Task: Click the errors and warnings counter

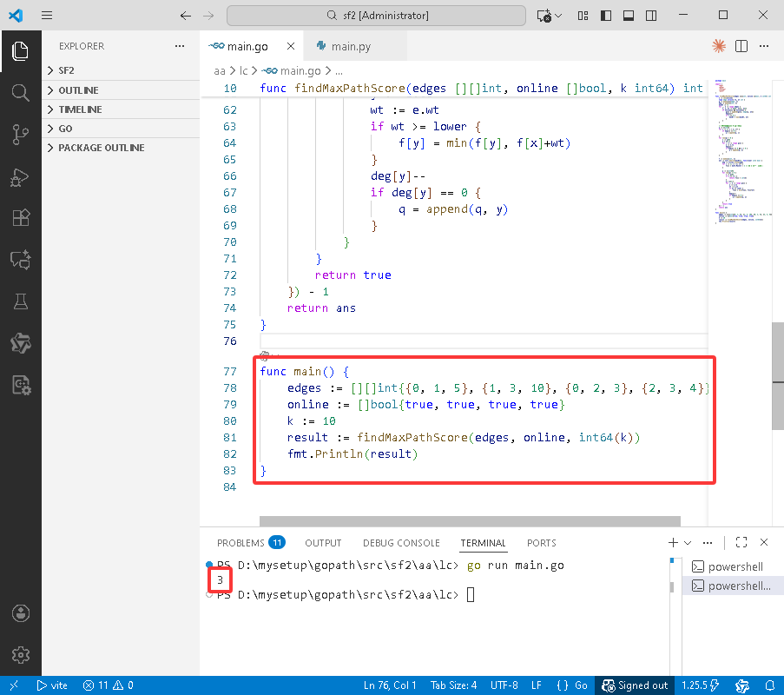Action: tap(108, 685)
